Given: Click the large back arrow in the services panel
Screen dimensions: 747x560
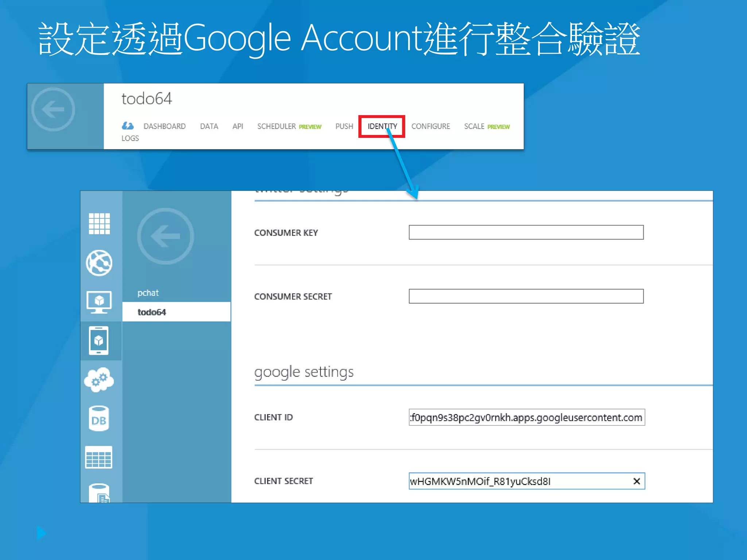Looking at the screenshot, I should pos(166,236).
